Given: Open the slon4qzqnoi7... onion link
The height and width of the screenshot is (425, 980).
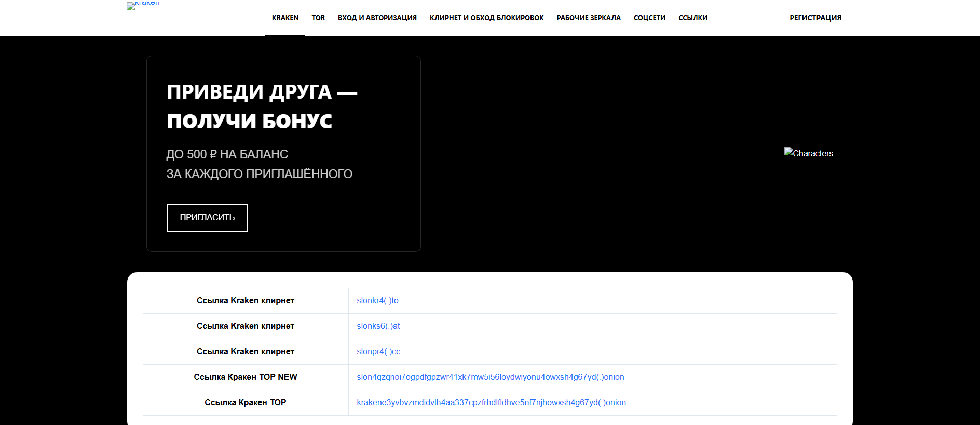Looking at the screenshot, I should point(491,377).
